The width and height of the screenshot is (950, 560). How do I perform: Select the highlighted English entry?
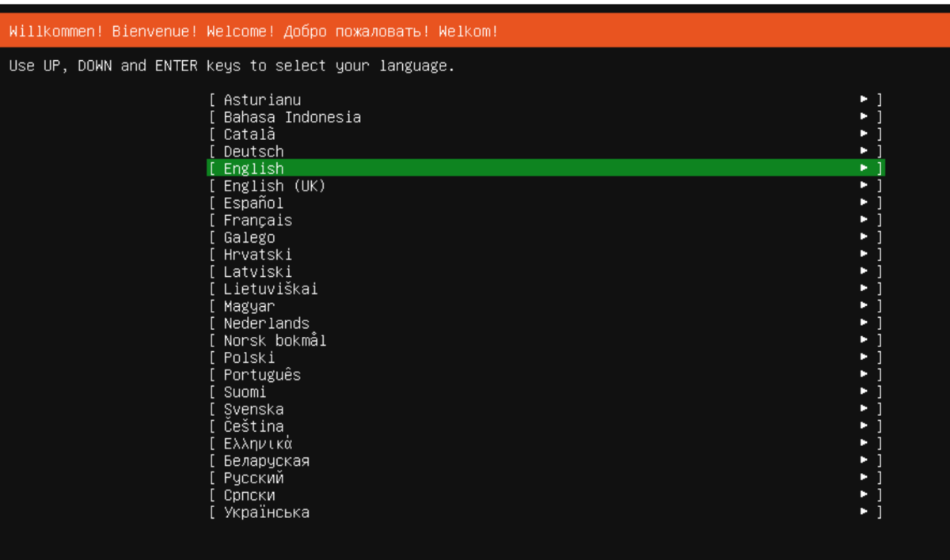[545, 168]
